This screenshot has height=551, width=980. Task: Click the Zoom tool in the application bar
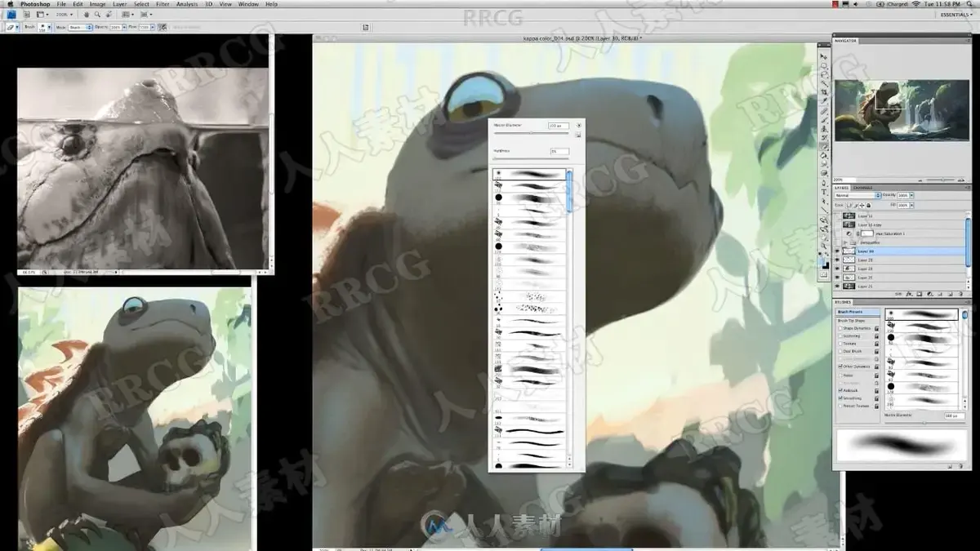point(97,15)
